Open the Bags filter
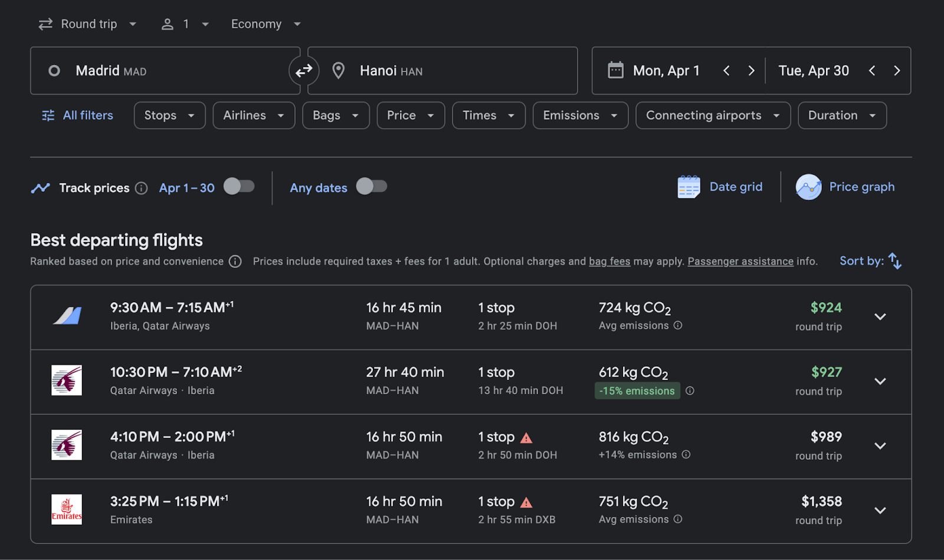This screenshot has width=944, height=560. click(336, 116)
